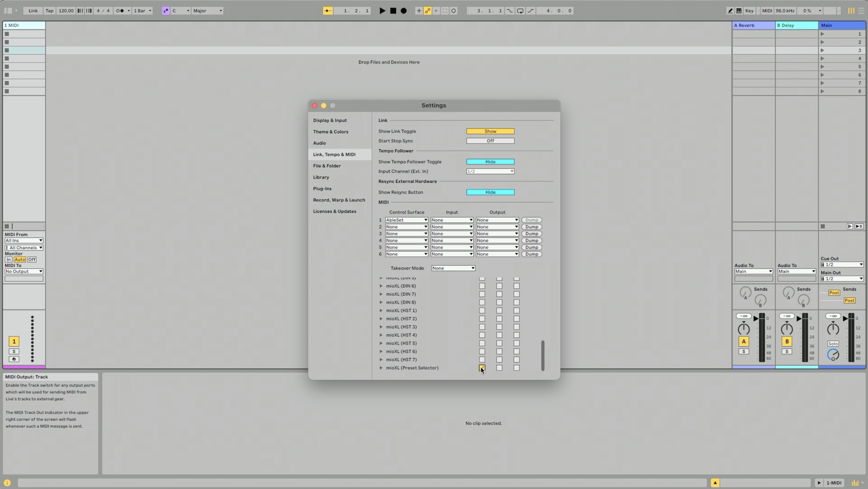The width and height of the screenshot is (868, 489).
Task: Open the Takeover Mode dropdown
Action: (453, 268)
